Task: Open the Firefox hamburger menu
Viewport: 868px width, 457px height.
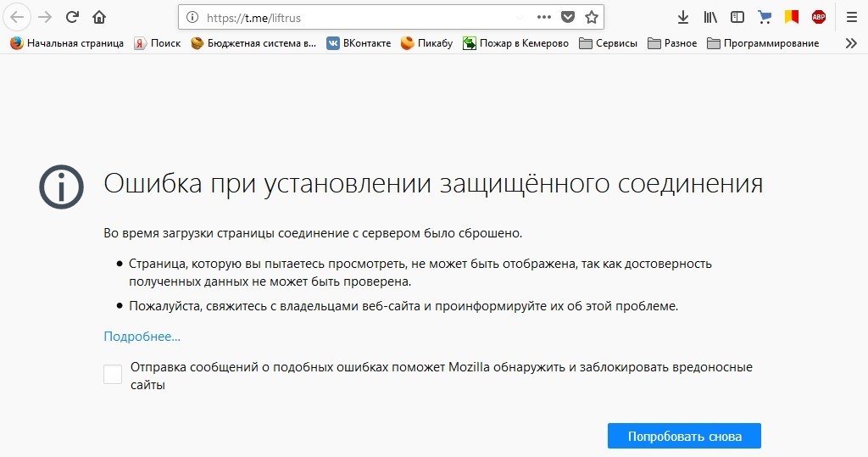Action: (x=851, y=17)
